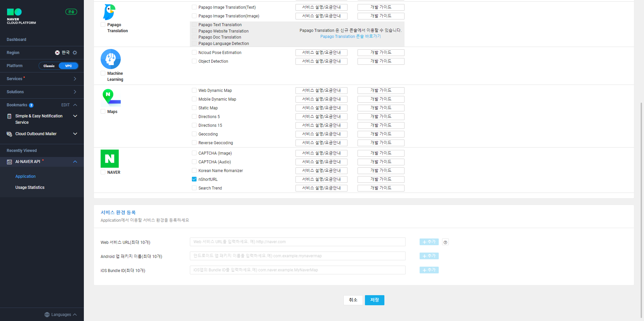Open Static Map 개발 가이드 button

click(x=381, y=108)
